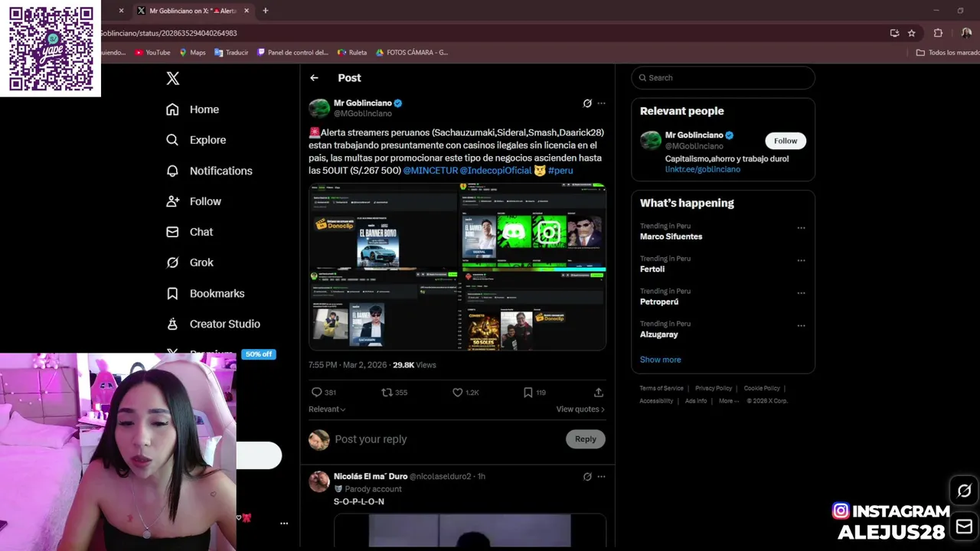Go to Explore in sidebar

196,140
